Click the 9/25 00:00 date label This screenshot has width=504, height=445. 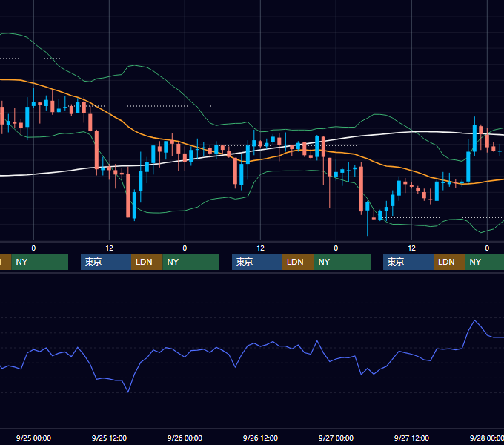pos(33,438)
